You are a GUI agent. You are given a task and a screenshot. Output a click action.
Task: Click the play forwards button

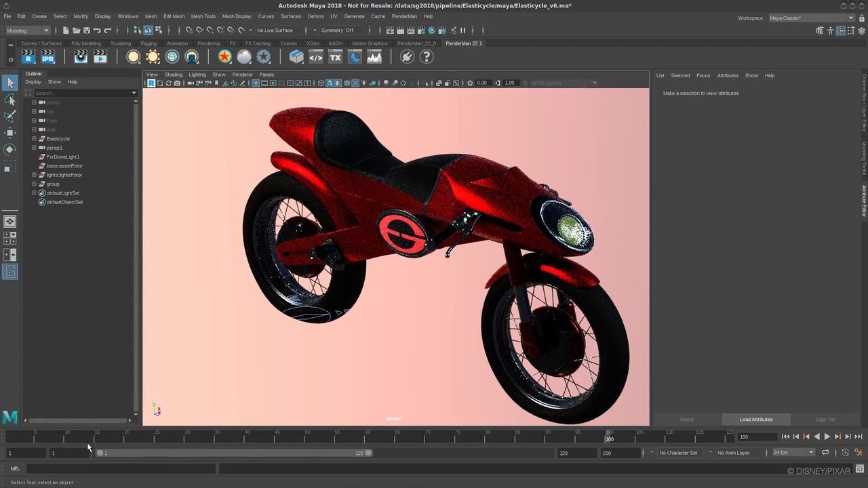tap(827, 436)
